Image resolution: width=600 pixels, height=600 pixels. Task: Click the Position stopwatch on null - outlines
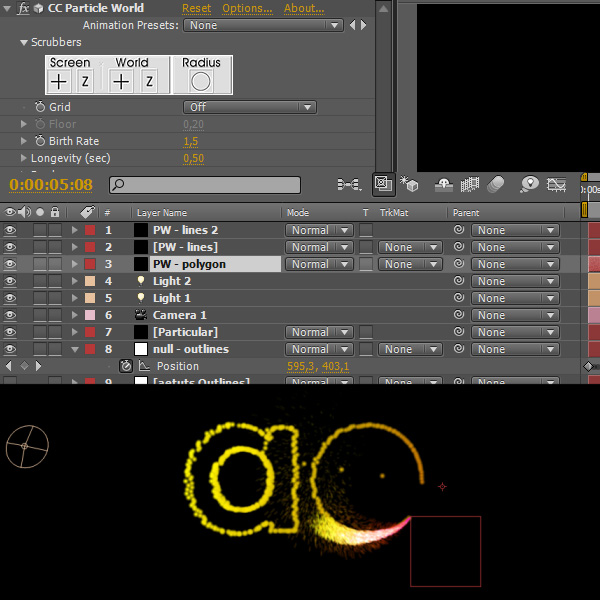(x=126, y=366)
